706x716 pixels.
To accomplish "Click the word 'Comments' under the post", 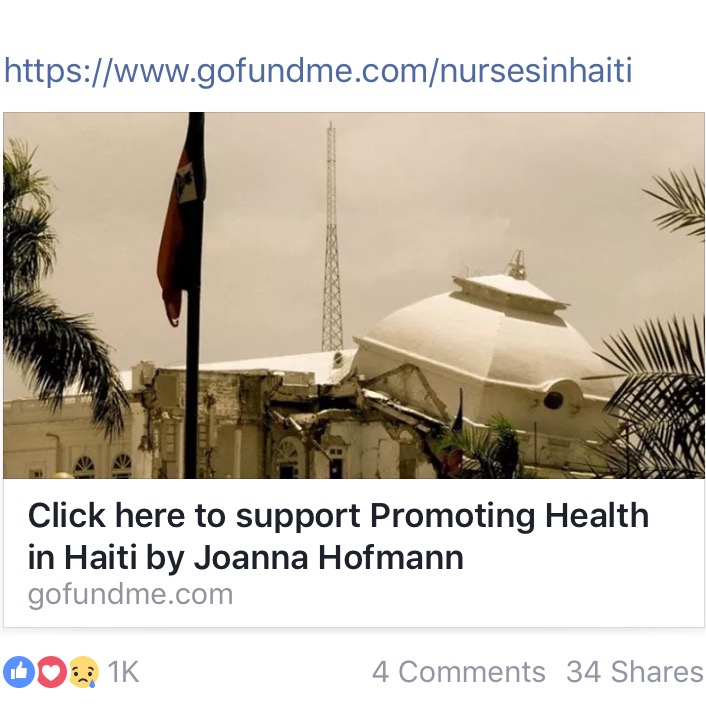I will pyautogui.click(x=472, y=672).
